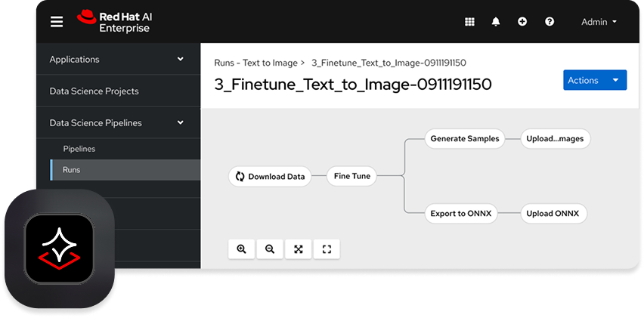Open the help question mark icon
Screen dimensions: 644x318
[550, 22]
